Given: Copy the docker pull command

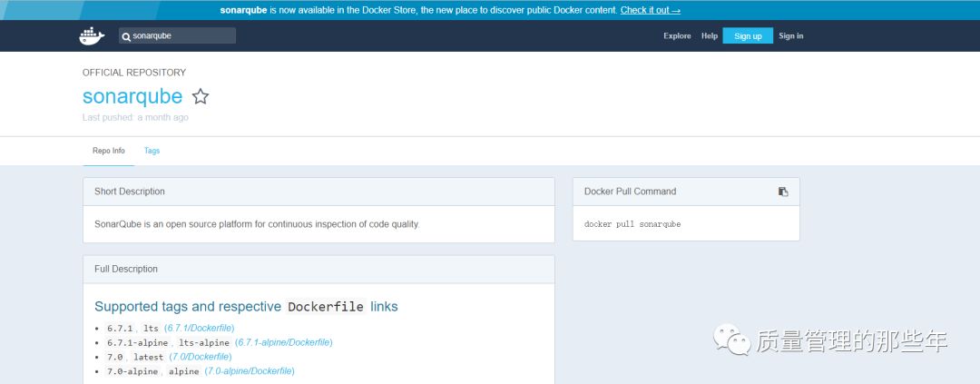Looking at the screenshot, I should 783,192.
